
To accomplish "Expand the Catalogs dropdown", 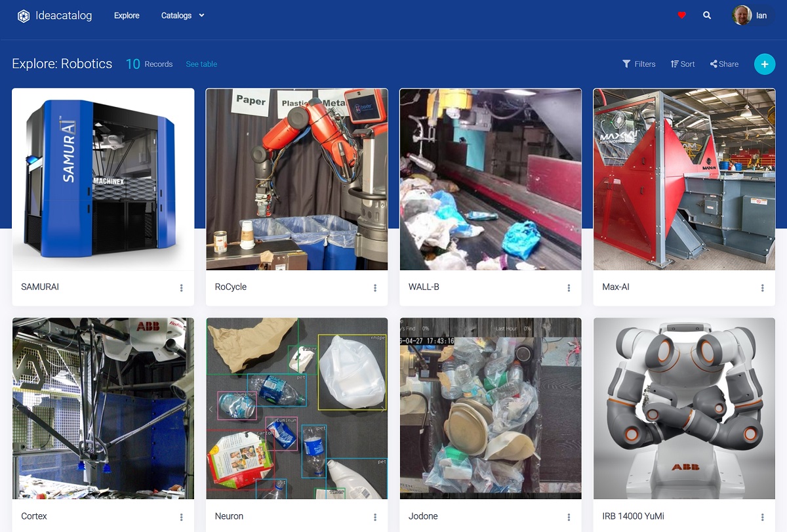I will pyautogui.click(x=182, y=15).
